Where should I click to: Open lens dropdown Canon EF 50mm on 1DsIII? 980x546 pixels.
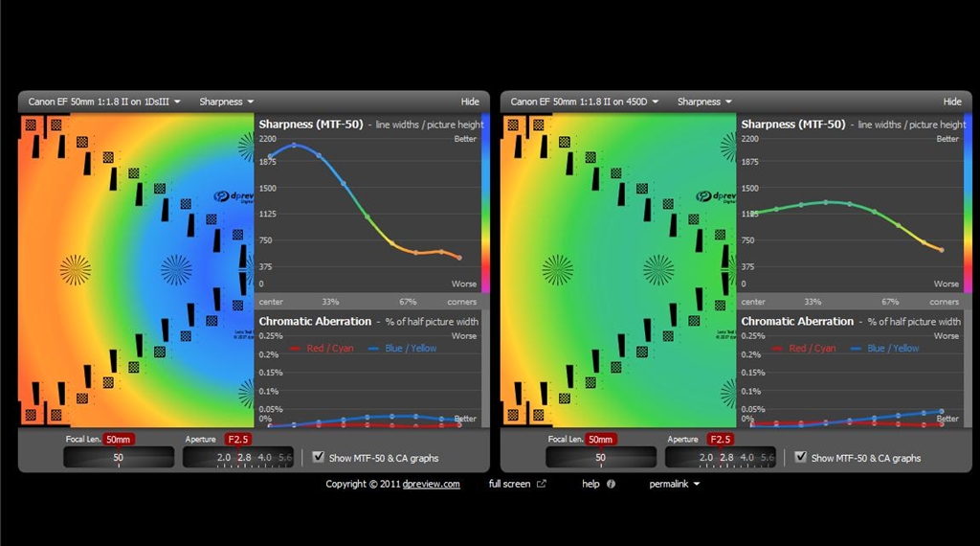(104, 102)
